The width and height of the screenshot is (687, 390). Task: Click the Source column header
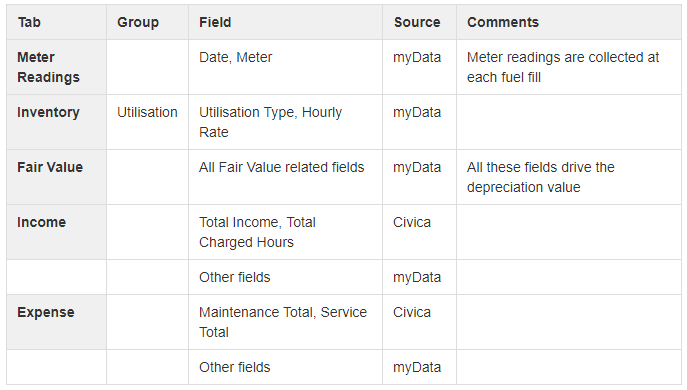(x=419, y=22)
